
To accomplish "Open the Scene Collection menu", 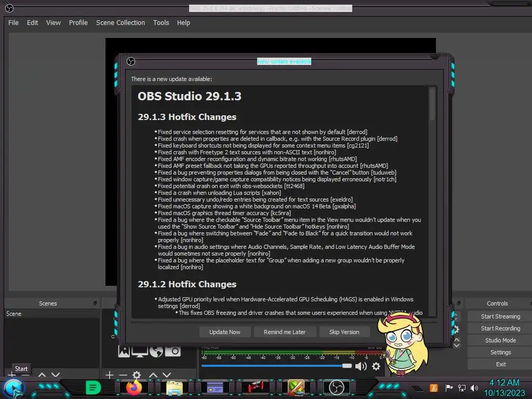I will [121, 22].
